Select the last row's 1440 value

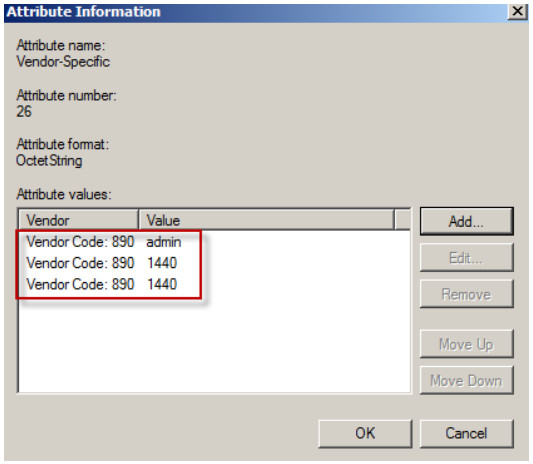(162, 284)
